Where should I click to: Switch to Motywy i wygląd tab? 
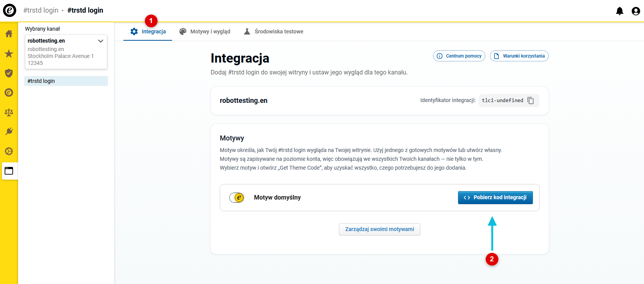205,31
